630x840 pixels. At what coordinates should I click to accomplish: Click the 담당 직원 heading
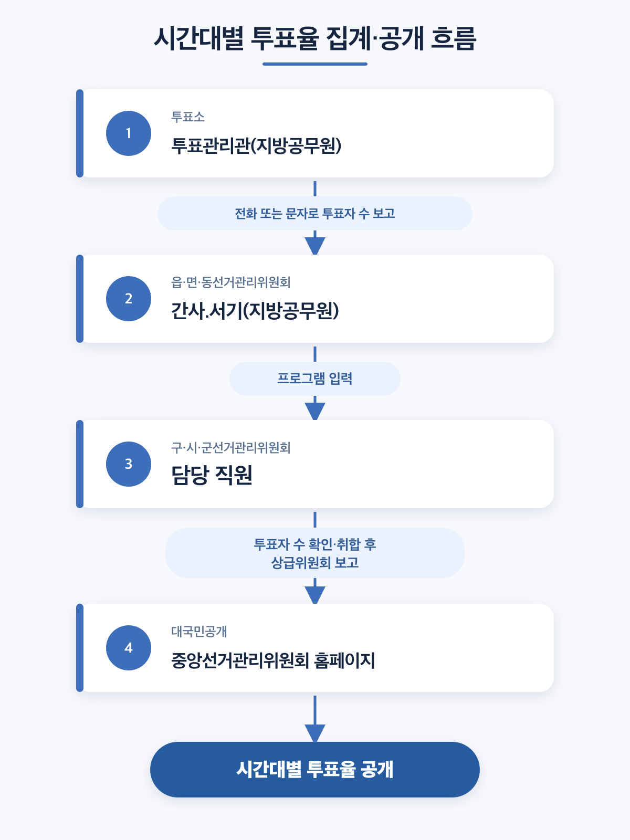pos(212,475)
